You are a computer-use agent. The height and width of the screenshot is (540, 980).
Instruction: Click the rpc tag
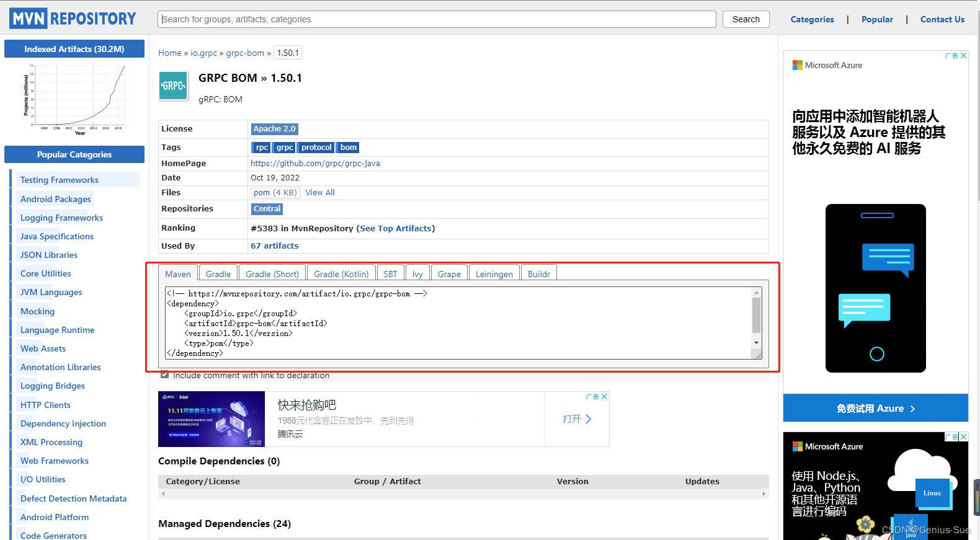262,148
